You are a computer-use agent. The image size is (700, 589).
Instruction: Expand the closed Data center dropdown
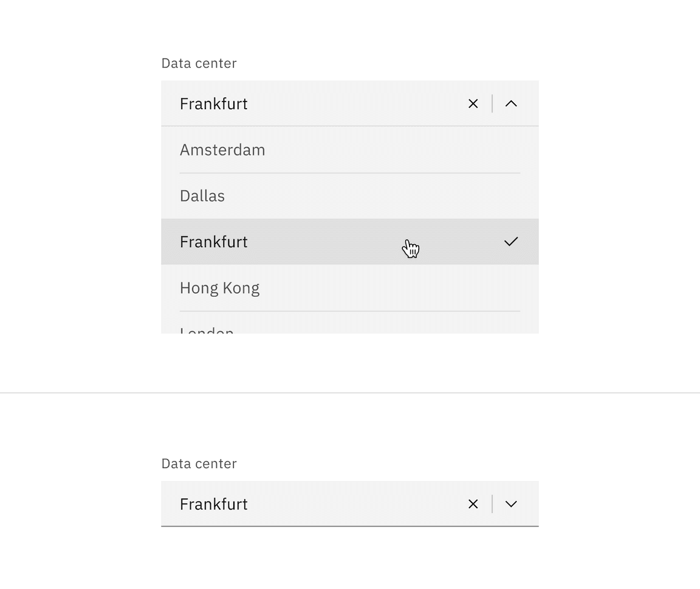click(510, 504)
